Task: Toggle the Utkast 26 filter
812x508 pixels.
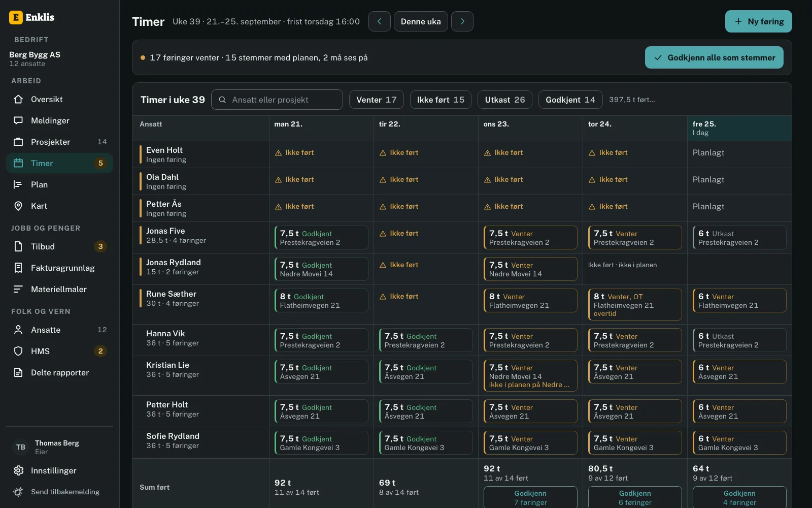Action: (505, 100)
